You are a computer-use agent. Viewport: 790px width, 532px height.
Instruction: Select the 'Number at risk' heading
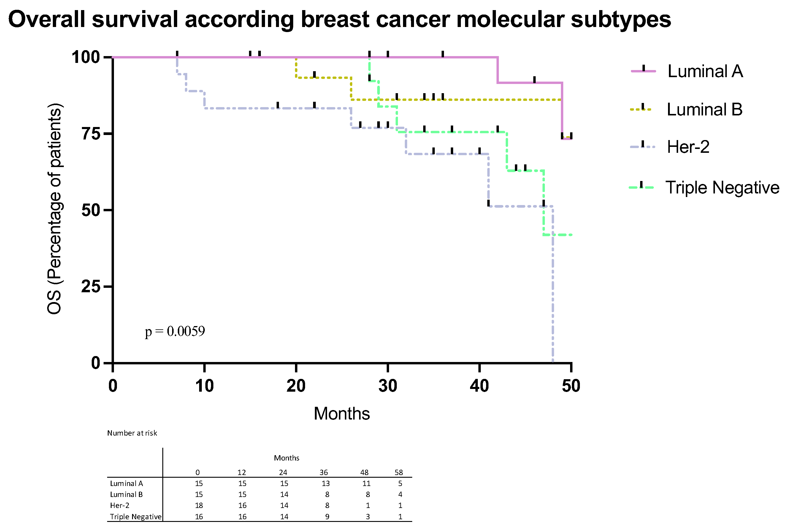[x=132, y=433]
